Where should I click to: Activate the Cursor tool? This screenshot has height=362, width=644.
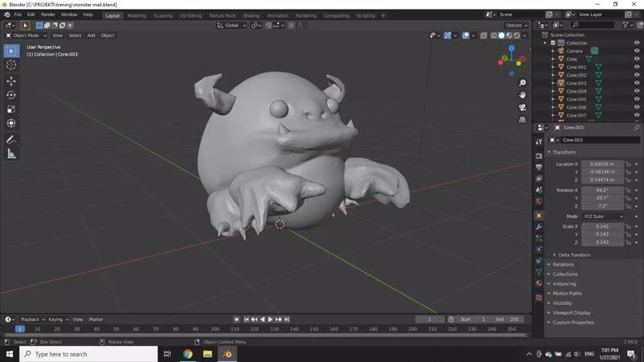[x=11, y=65]
